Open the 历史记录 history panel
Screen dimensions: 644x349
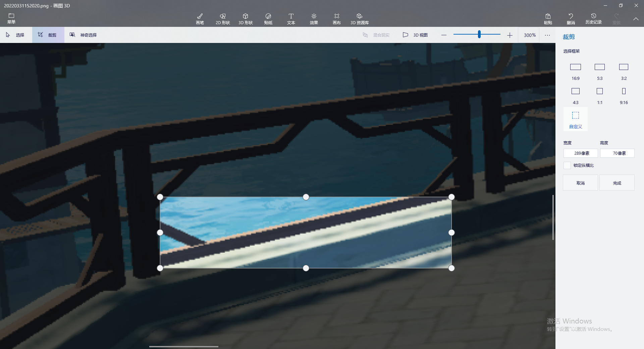click(x=594, y=19)
